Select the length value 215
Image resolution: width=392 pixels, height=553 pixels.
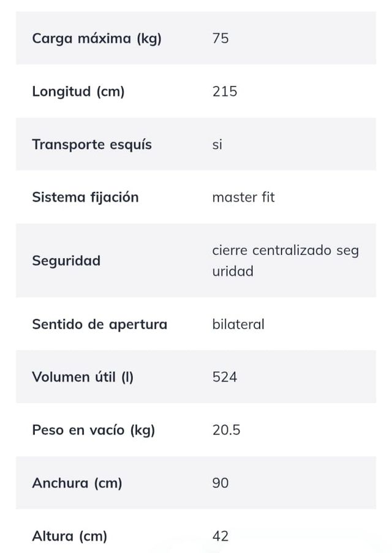(224, 92)
